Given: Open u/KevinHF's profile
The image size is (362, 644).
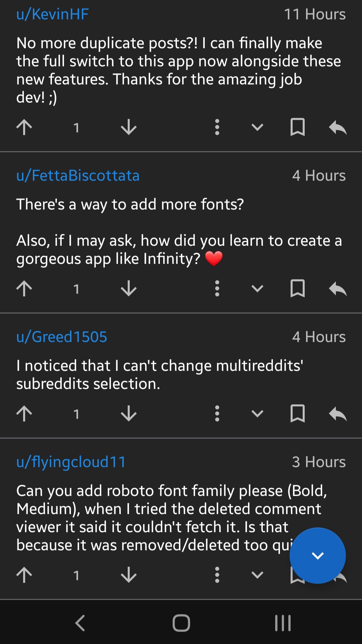Looking at the screenshot, I should [x=52, y=14].
